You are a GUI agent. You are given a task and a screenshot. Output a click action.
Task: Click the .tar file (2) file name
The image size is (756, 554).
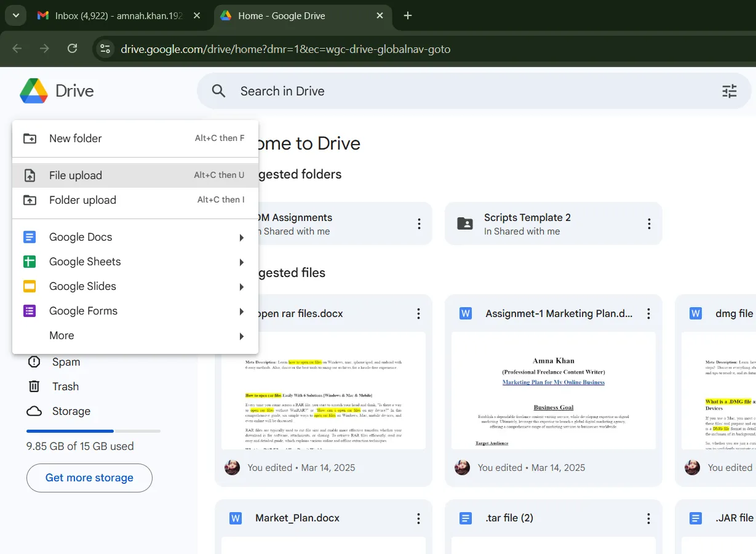[x=509, y=518]
